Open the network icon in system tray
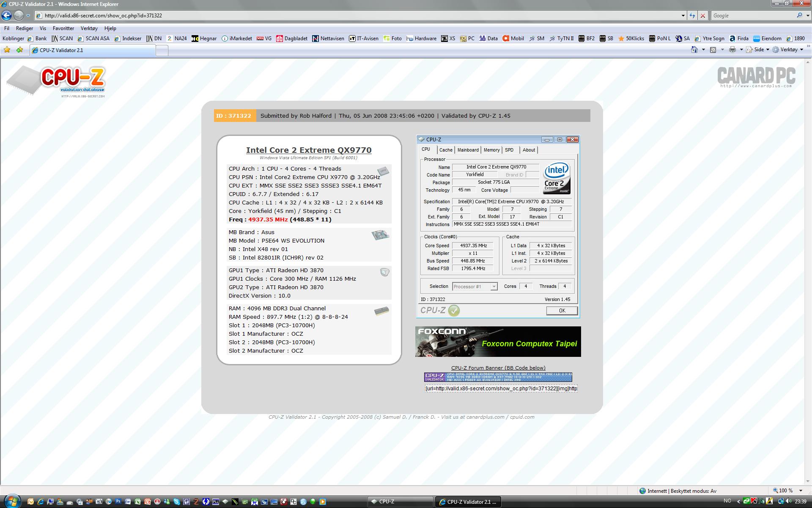This screenshot has width=812, height=508. point(781,501)
